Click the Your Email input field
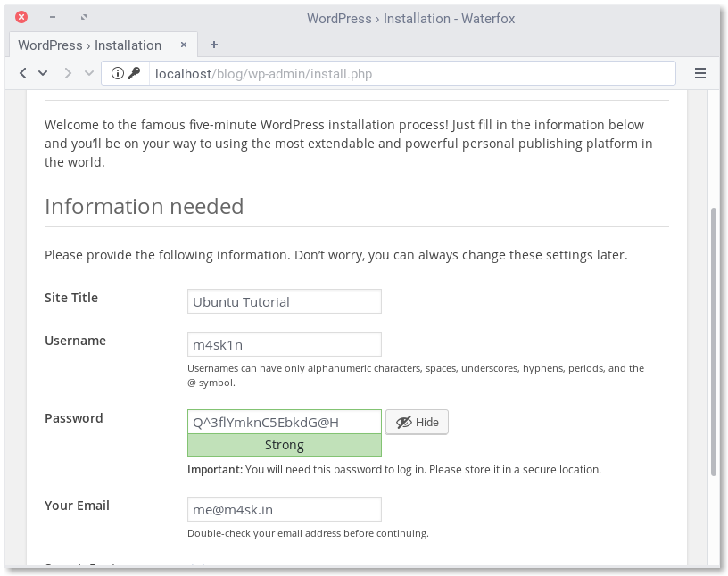 [284, 509]
